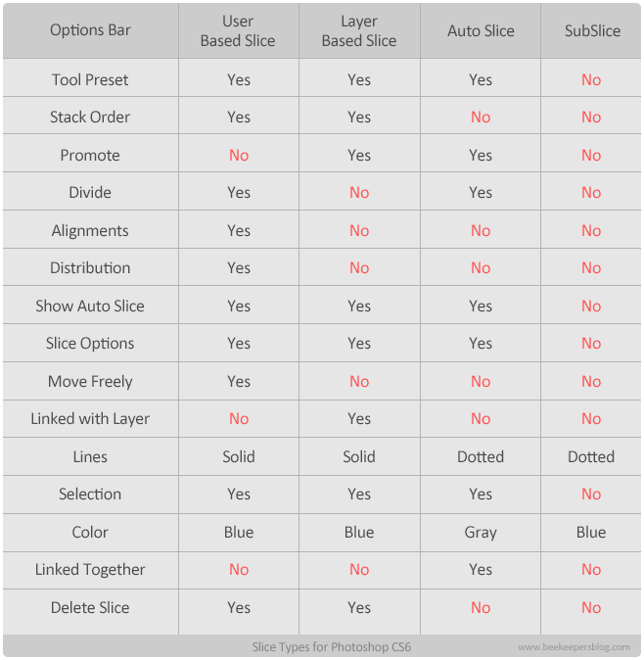Click the "Slice Types for Photoshop CS6" caption
This screenshot has height=660, width=644.
332,647
